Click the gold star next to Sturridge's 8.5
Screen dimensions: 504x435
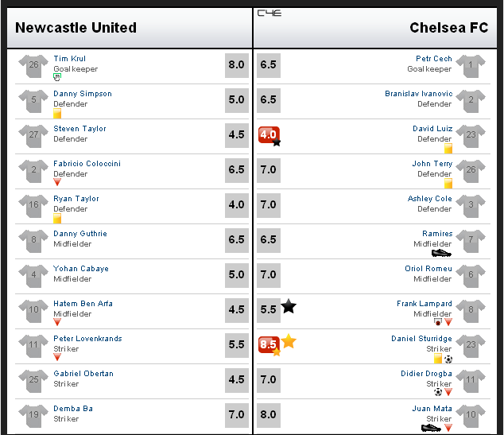click(x=289, y=341)
